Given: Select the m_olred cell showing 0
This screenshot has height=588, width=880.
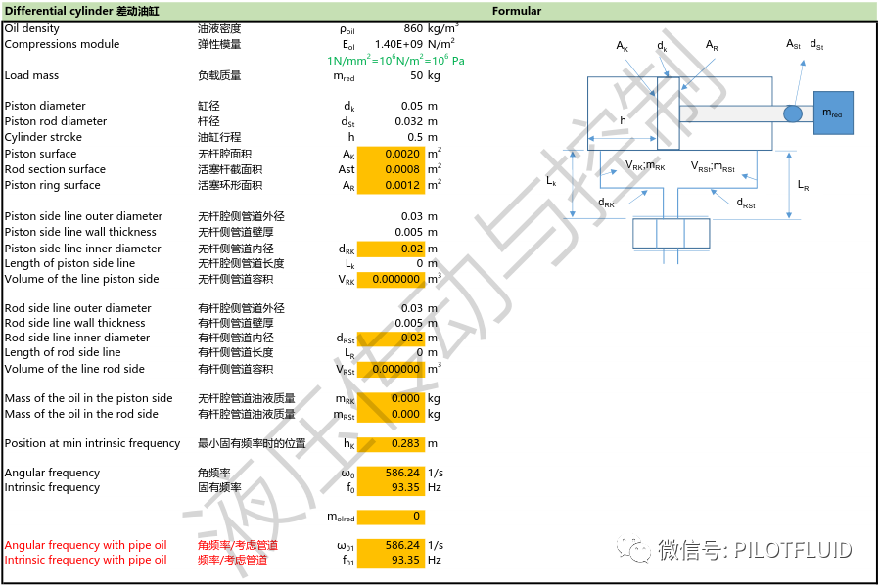Looking at the screenshot, I should tap(392, 517).
